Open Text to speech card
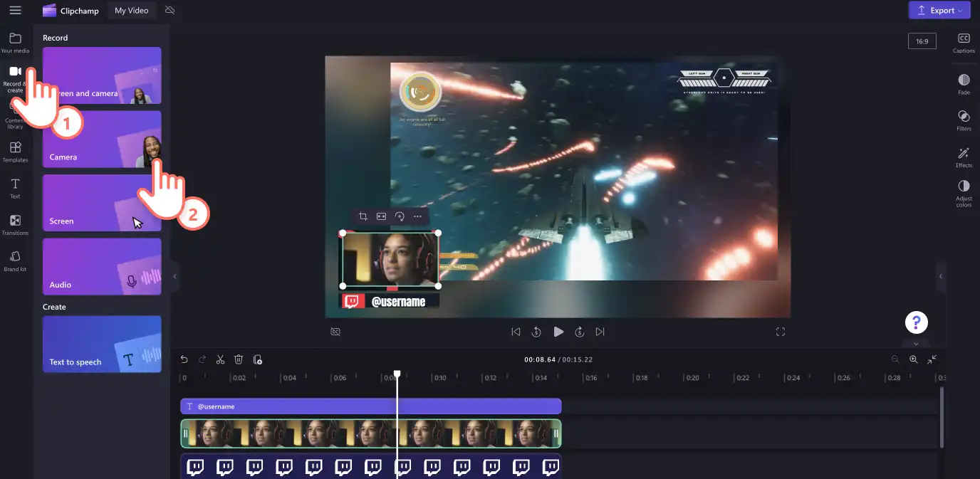980x479 pixels. [102, 344]
